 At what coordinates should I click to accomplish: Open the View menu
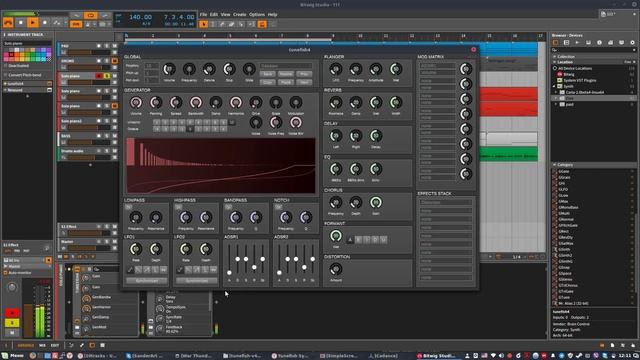tap(225, 14)
